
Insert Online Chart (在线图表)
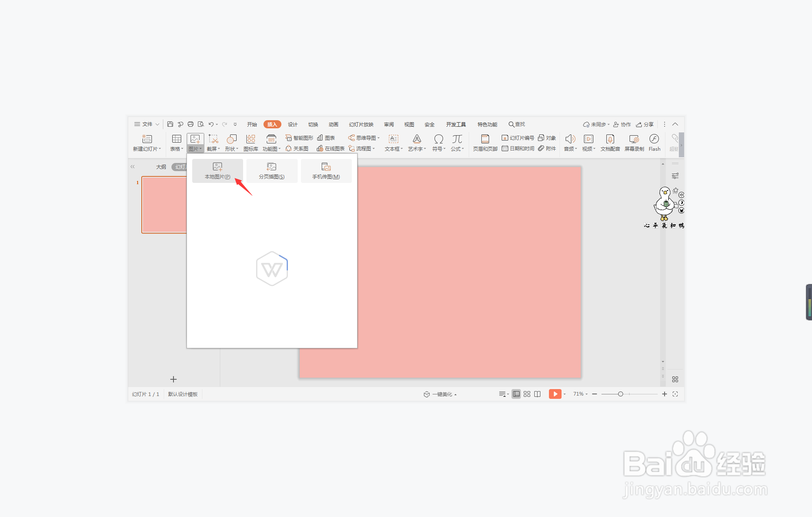(331, 149)
